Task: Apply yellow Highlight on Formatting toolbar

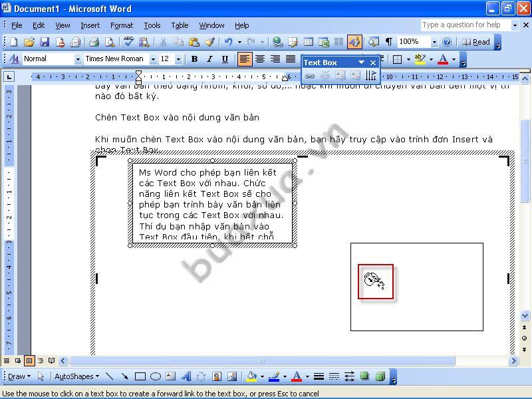Action: [x=420, y=59]
